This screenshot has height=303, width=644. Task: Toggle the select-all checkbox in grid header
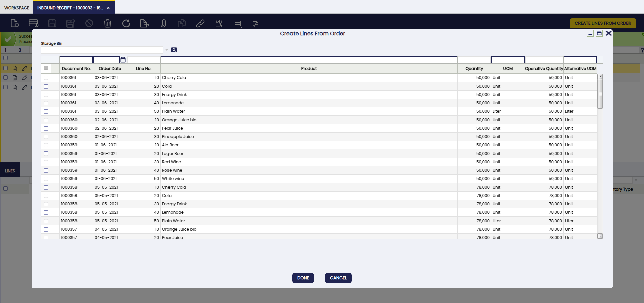click(46, 68)
